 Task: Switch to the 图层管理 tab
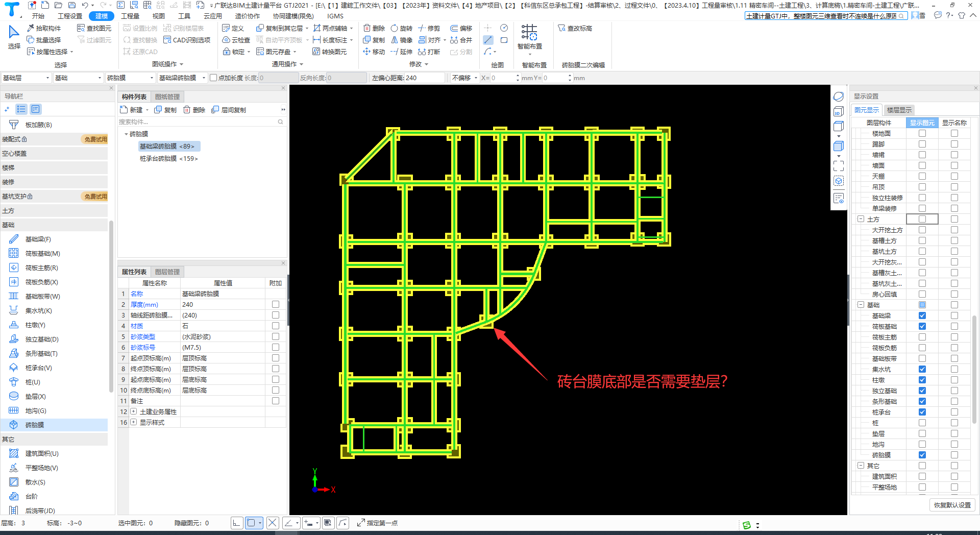[x=167, y=272]
